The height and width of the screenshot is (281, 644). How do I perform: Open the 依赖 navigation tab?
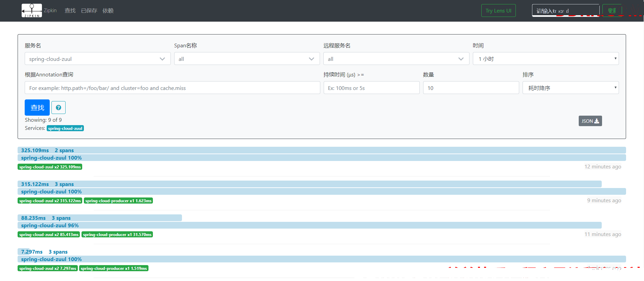click(108, 10)
